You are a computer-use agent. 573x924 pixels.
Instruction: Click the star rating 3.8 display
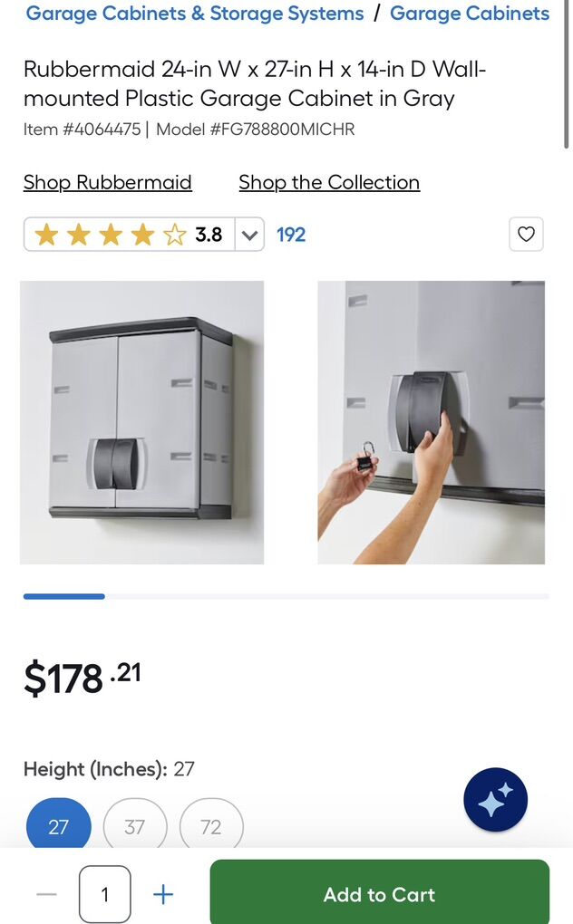[129, 235]
